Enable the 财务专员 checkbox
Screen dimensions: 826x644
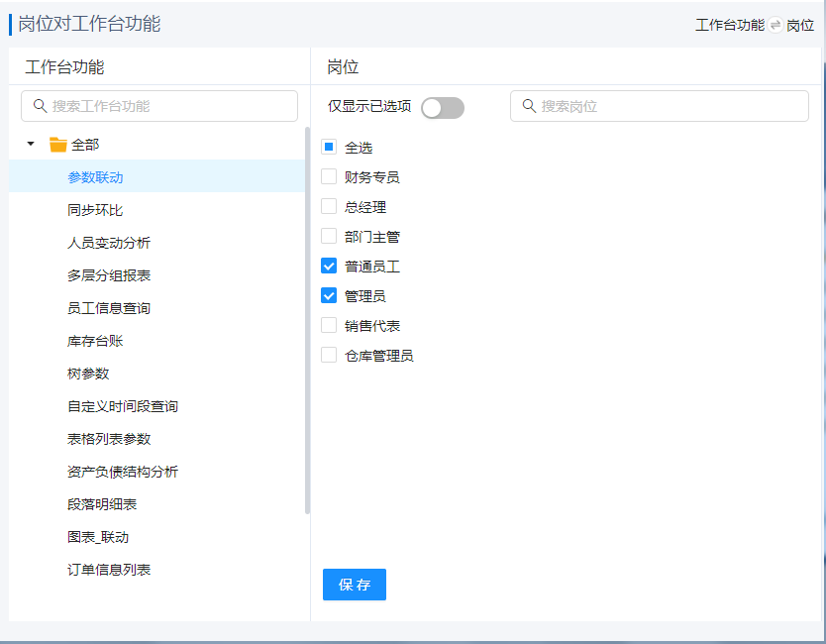click(329, 177)
